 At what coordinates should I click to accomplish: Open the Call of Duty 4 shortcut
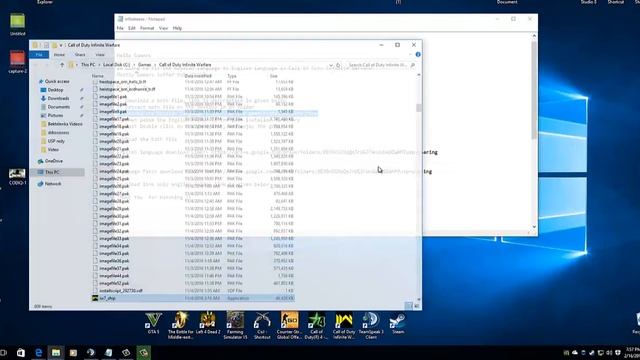[316, 325]
